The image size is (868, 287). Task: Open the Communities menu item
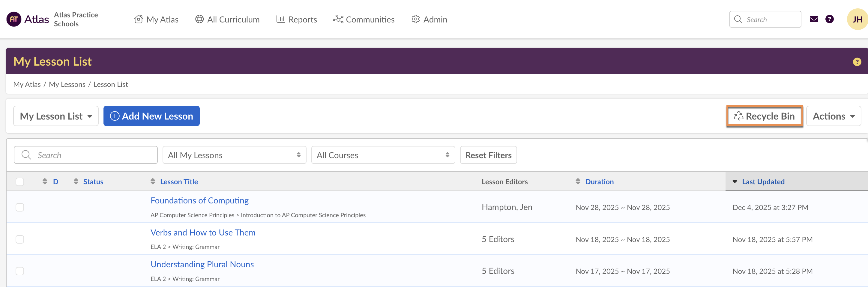[364, 19]
